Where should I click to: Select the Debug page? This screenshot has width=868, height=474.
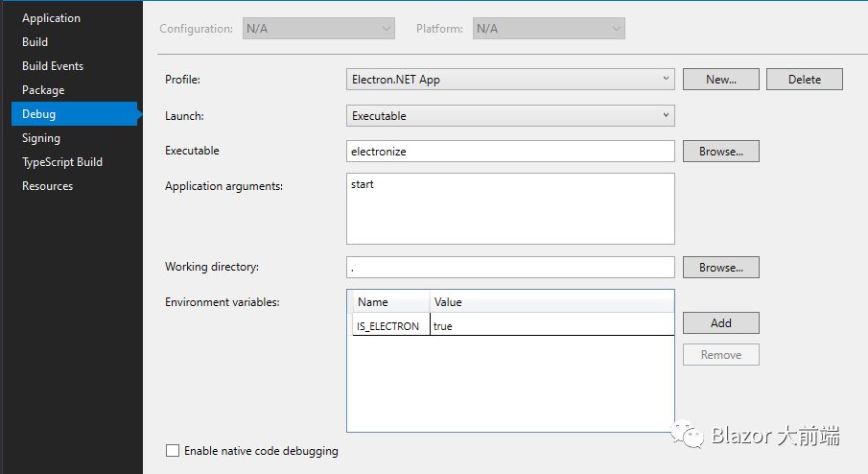coord(74,113)
